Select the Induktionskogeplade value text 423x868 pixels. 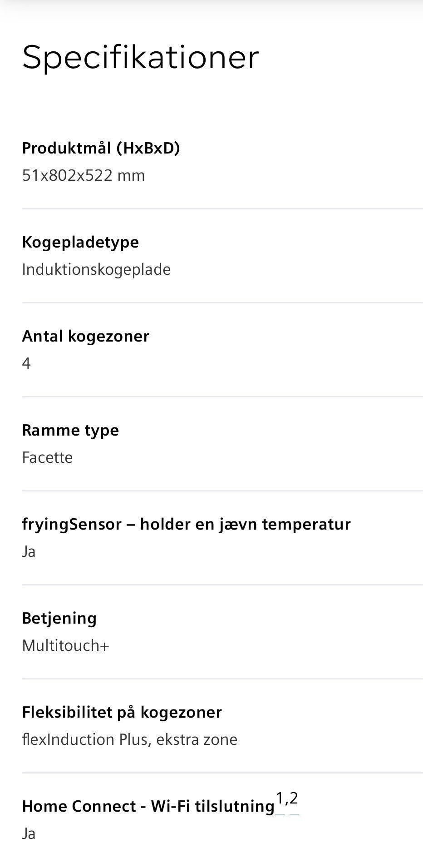96,269
